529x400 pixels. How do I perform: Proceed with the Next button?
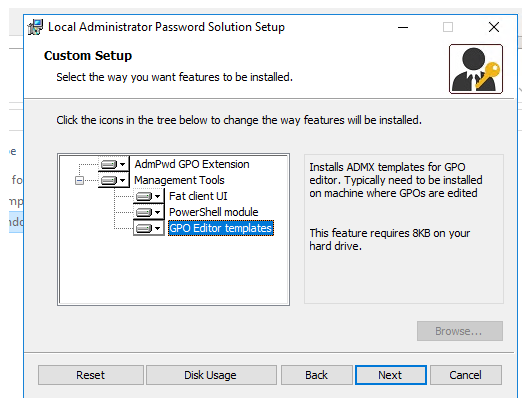(x=391, y=375)
